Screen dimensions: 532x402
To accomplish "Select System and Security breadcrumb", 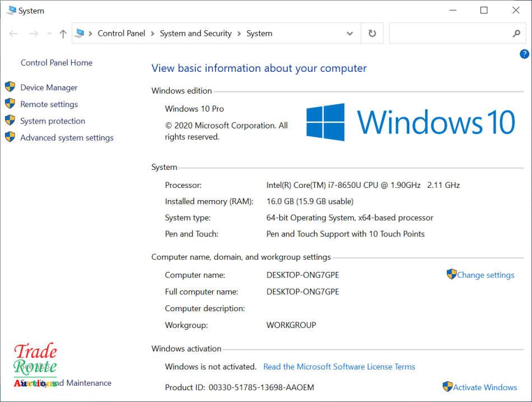I will (195, 34).
